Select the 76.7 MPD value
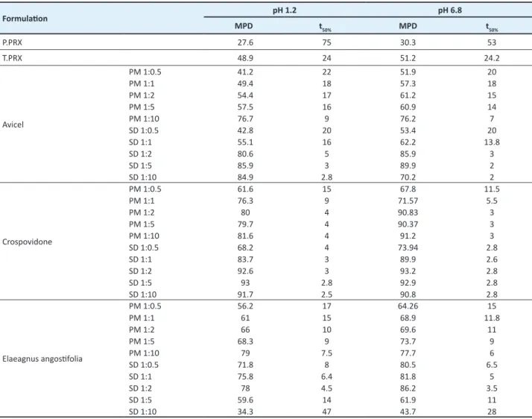 coord(245,119)
